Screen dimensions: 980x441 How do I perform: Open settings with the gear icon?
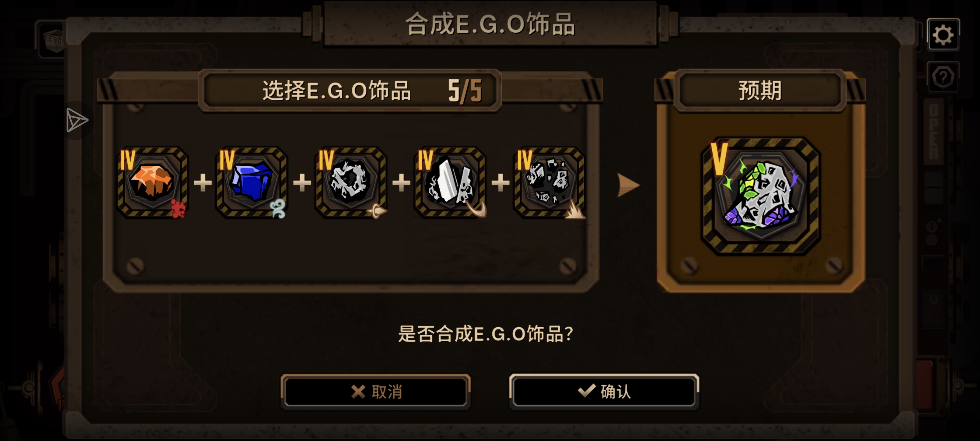click(x=943, y=35)
